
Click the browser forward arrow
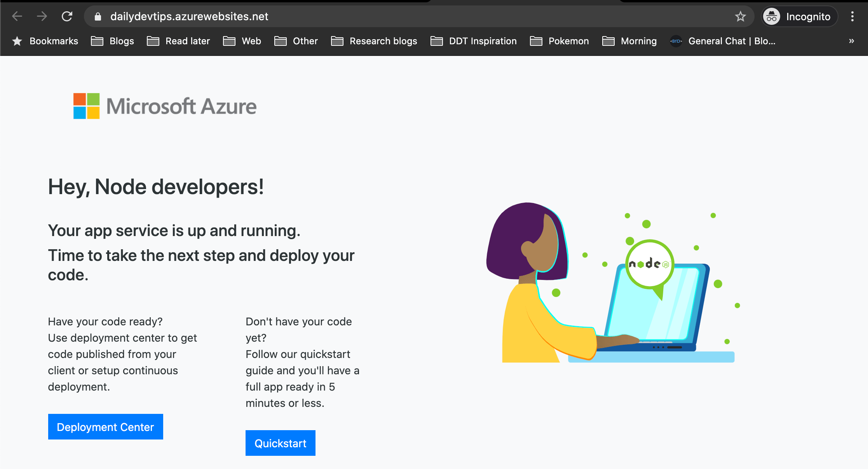[x=42, y=16]
